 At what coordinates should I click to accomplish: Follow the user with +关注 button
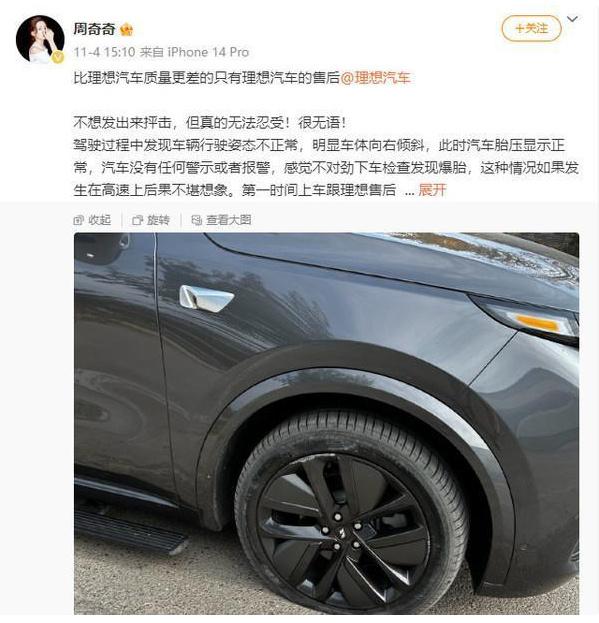pyautogui.click(x=531, y=29)
